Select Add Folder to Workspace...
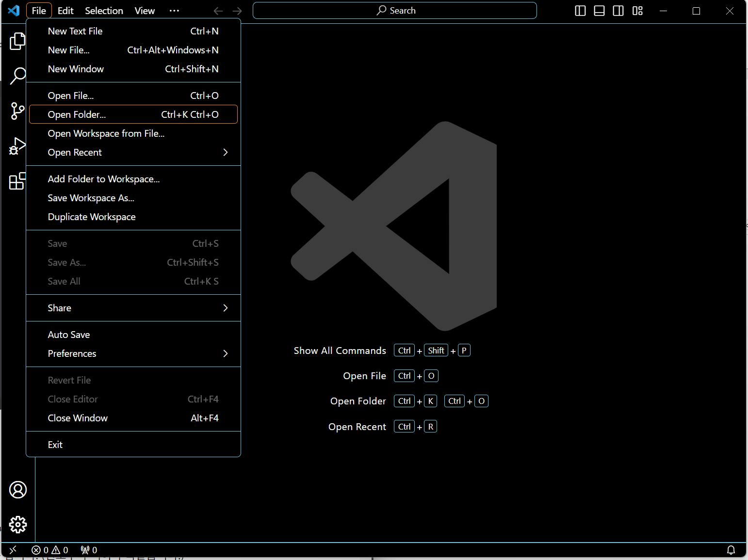748x560 pixels. click(x=133, y=179)
